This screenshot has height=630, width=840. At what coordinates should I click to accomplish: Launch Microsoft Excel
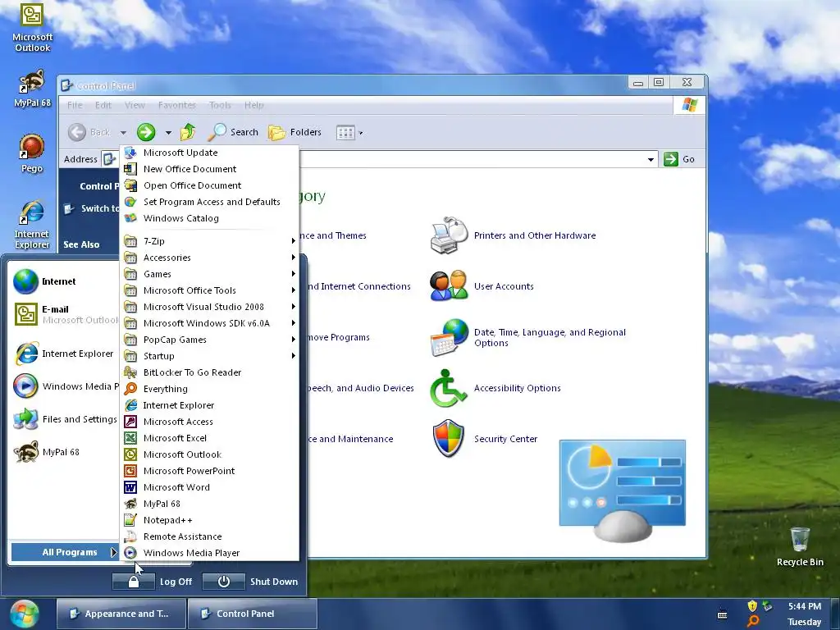209,438
